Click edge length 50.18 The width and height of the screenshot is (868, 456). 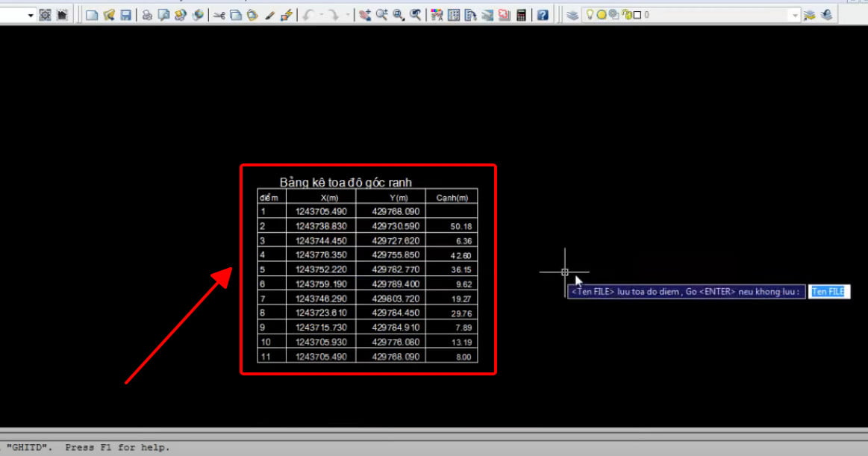(461, 226)
